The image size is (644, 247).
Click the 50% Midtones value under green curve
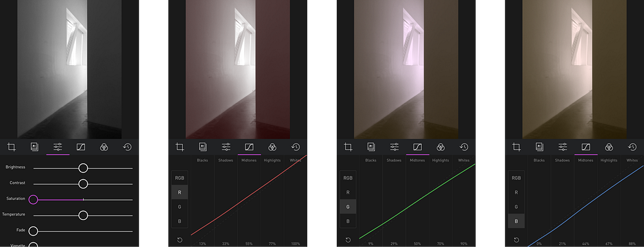[417, 244]
